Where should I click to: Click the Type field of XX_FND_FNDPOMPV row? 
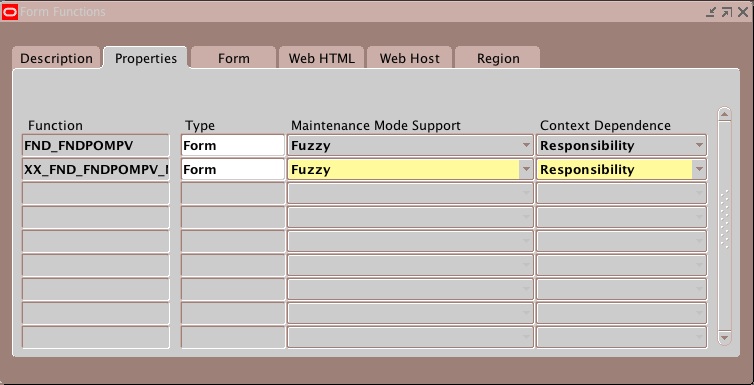[x=233, y=169]
